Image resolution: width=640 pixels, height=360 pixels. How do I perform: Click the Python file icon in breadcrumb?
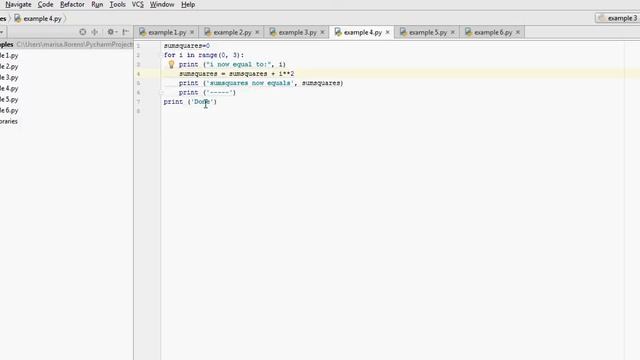click(18, 18)
